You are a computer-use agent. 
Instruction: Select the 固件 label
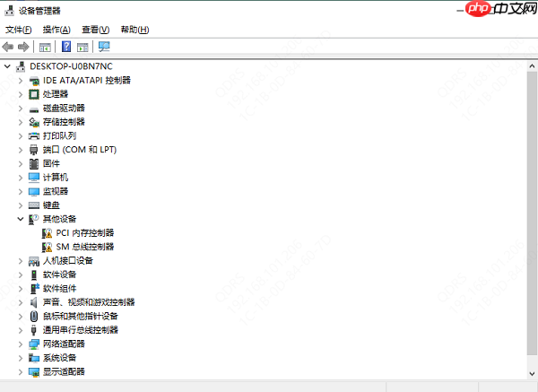(51, 164)
